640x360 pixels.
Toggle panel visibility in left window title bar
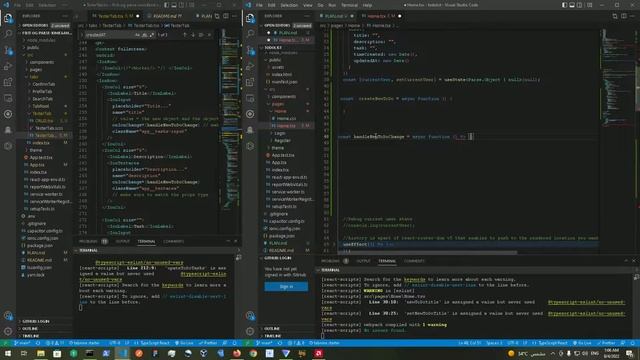coord(174,5)
